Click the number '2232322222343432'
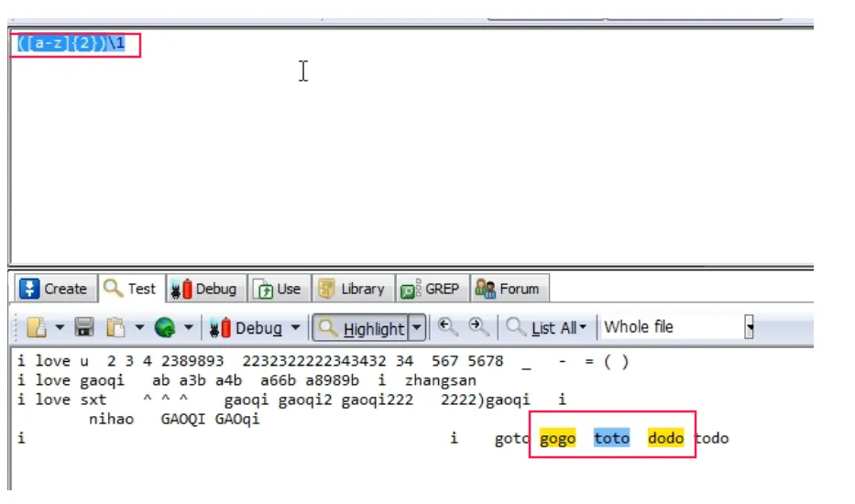The width and height of the screenshot is (855, 504). pos(314,361)
